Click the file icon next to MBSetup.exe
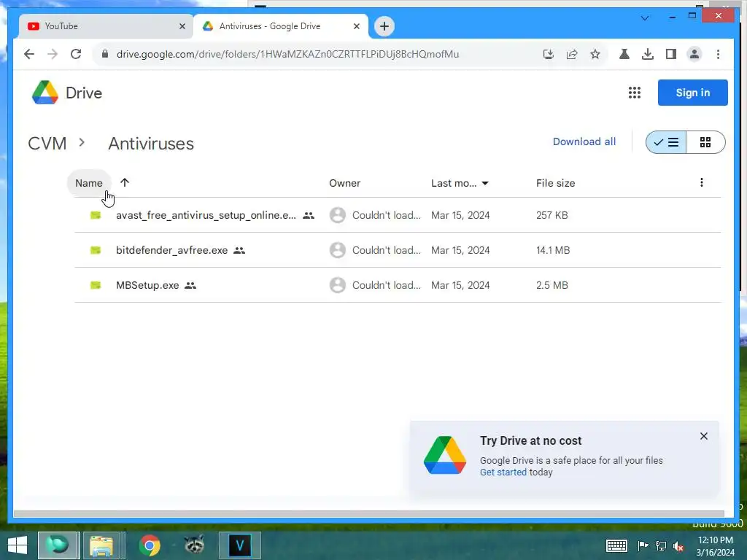Viewport: 747px width, 560px height. point(96,285)
